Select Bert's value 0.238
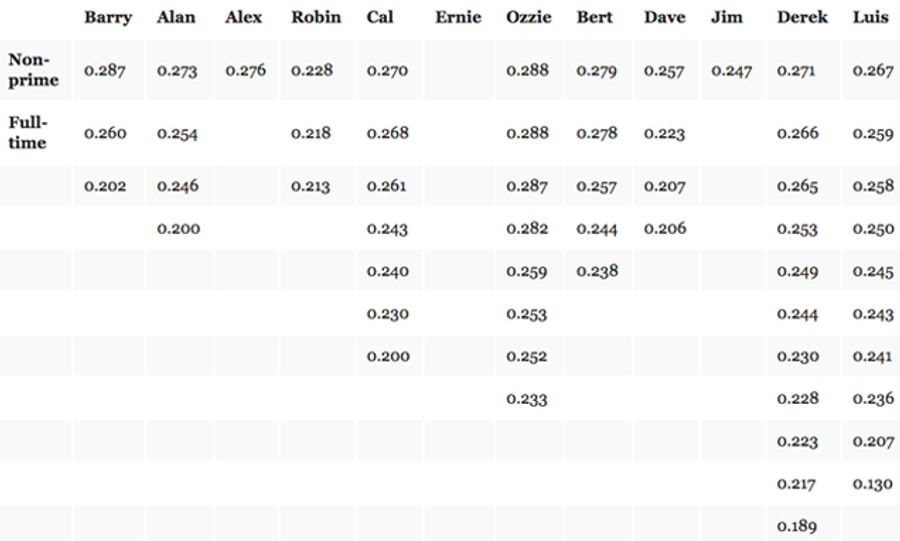Viewport: 900px width, 541px height. coord(597,271)
